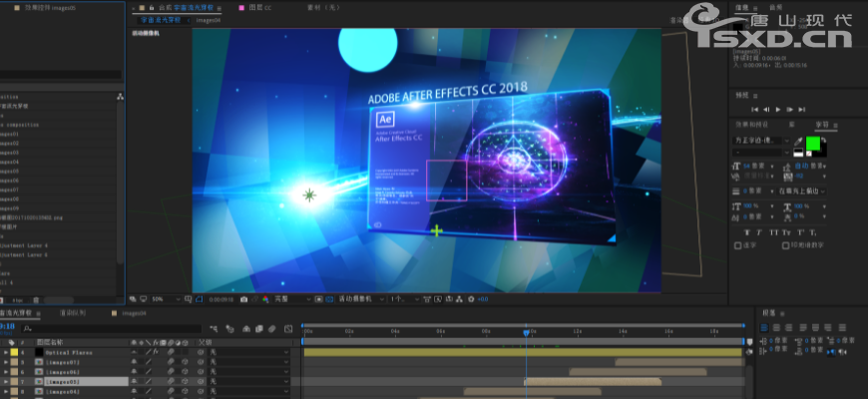This screenshot has height=399, width=868.
Task: Switch to the 图层 cc viewer tab
Action: pyautogui.click(x=260, y=8)
